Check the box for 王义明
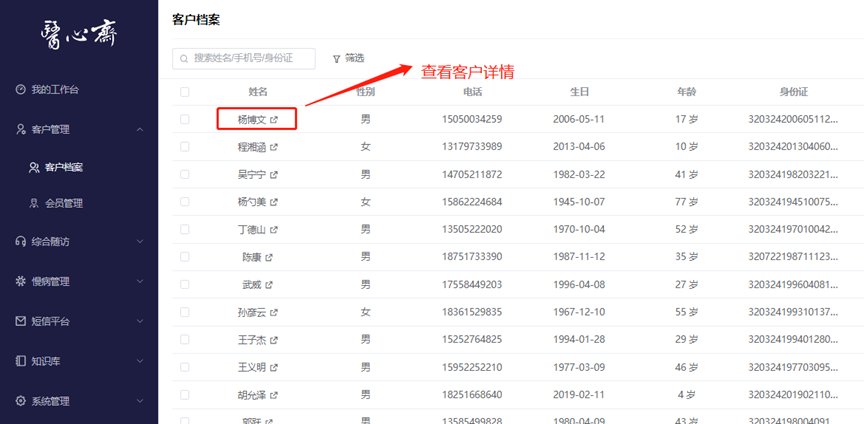864x424 pixels. pos(185,367)
